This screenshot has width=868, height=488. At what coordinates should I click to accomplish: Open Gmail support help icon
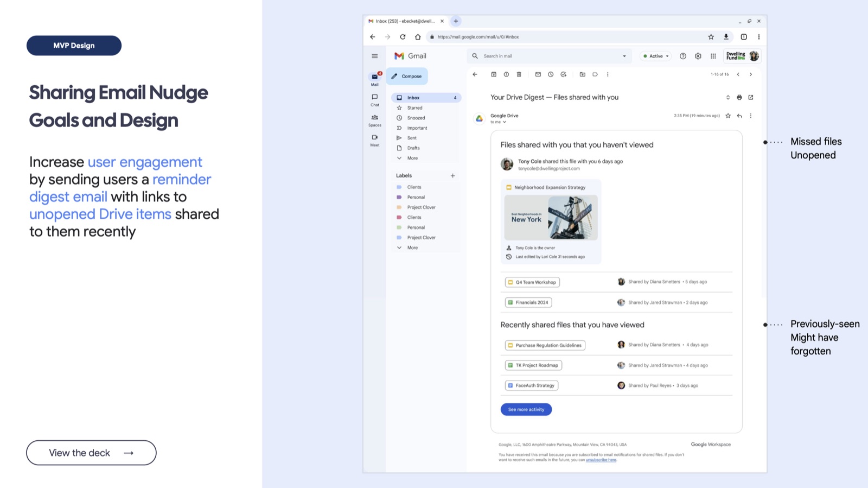683,56
